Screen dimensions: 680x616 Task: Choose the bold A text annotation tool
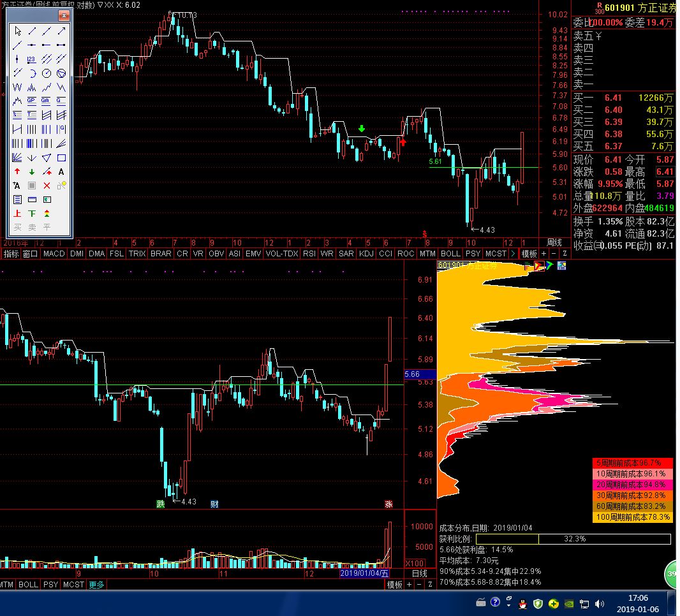point(61,172)
